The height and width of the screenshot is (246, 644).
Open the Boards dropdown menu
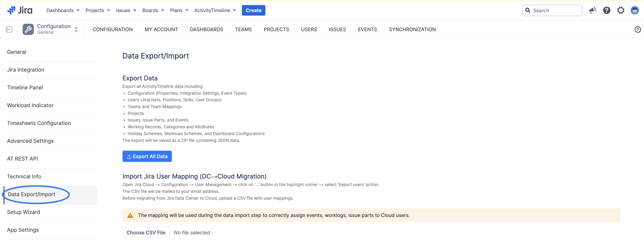click(153, 10)
